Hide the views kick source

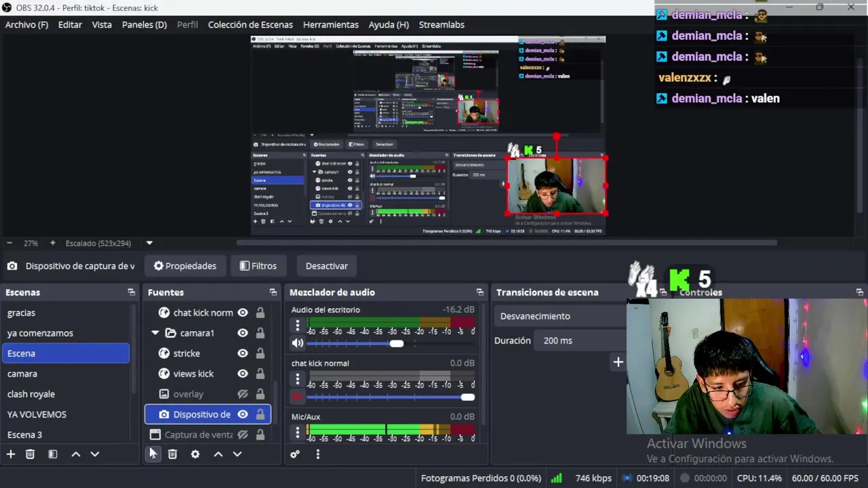click(x=243, y=373)
